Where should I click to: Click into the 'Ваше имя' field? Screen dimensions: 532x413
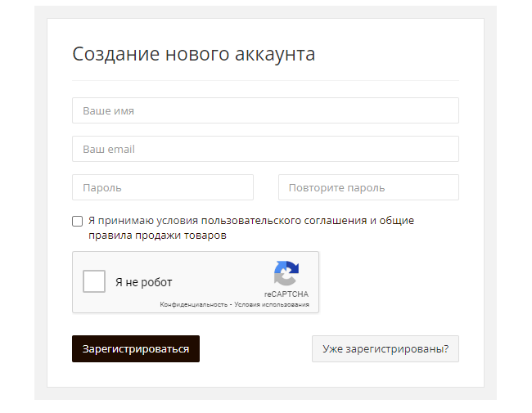click(265, 110)
